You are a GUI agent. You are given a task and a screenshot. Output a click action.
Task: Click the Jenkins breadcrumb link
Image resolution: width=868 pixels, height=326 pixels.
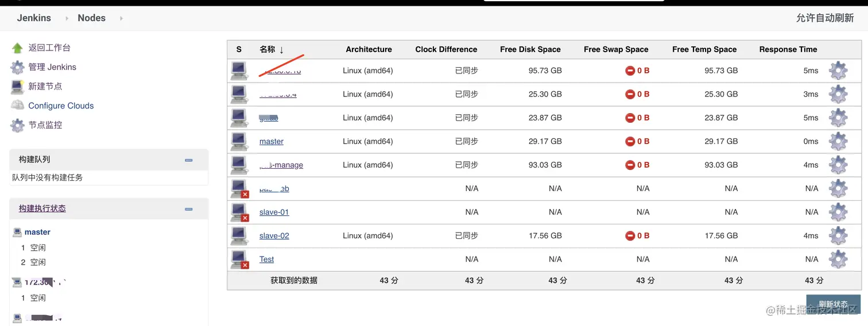[34, 18]
